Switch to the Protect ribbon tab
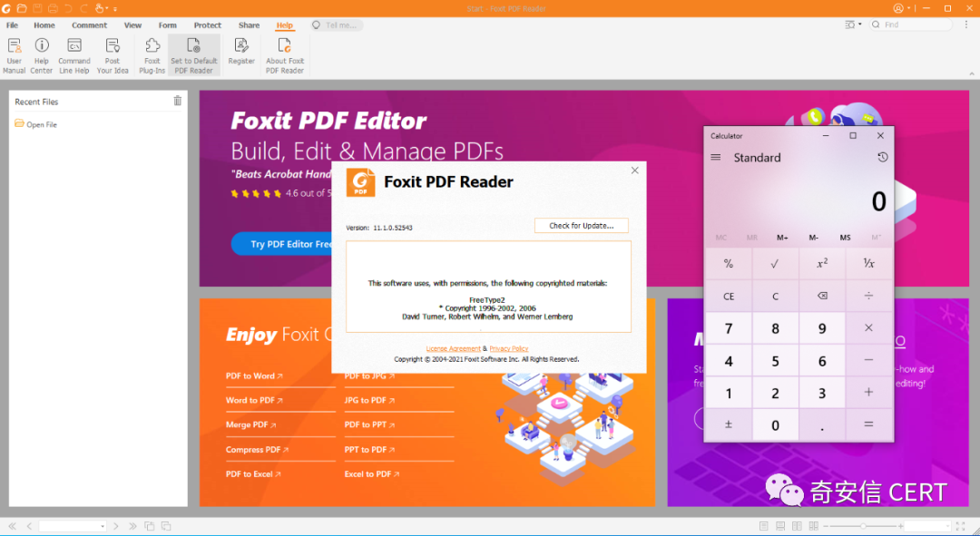Image resolution: width=980 pixels, height=536 pixels. click(x=207, y=24)
